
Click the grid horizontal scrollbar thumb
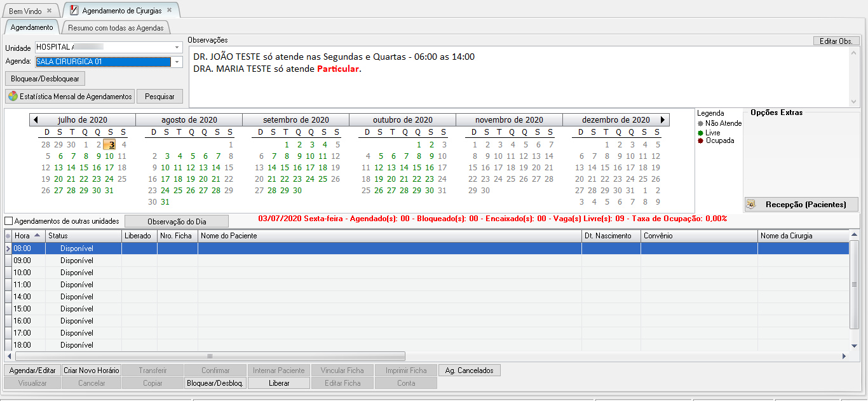point(210,357)
